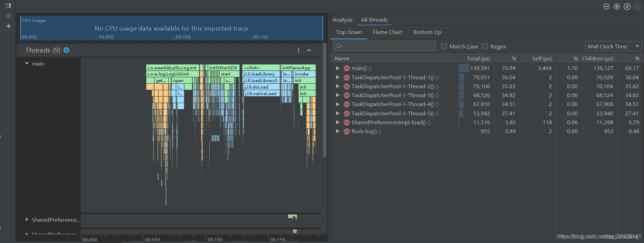
Task: Click the pause live icon
Action: point(637,7)
